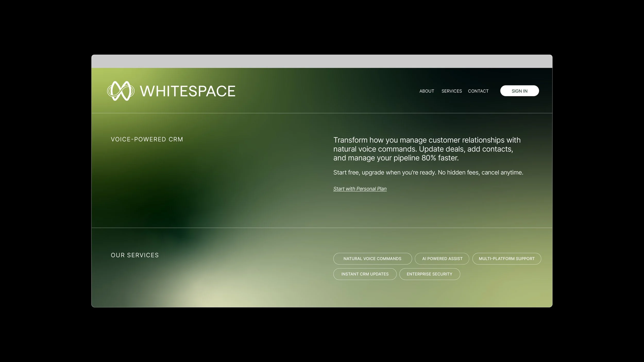
Task: Click the WHITESPACE wordmark text
Action: [188, 91]
